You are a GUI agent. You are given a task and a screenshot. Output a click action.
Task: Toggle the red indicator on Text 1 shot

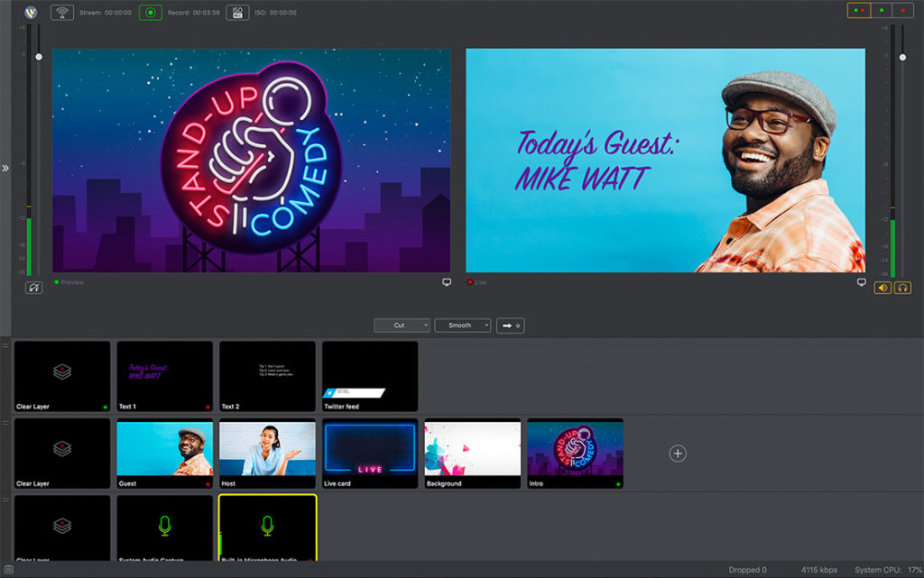(206, 406)
